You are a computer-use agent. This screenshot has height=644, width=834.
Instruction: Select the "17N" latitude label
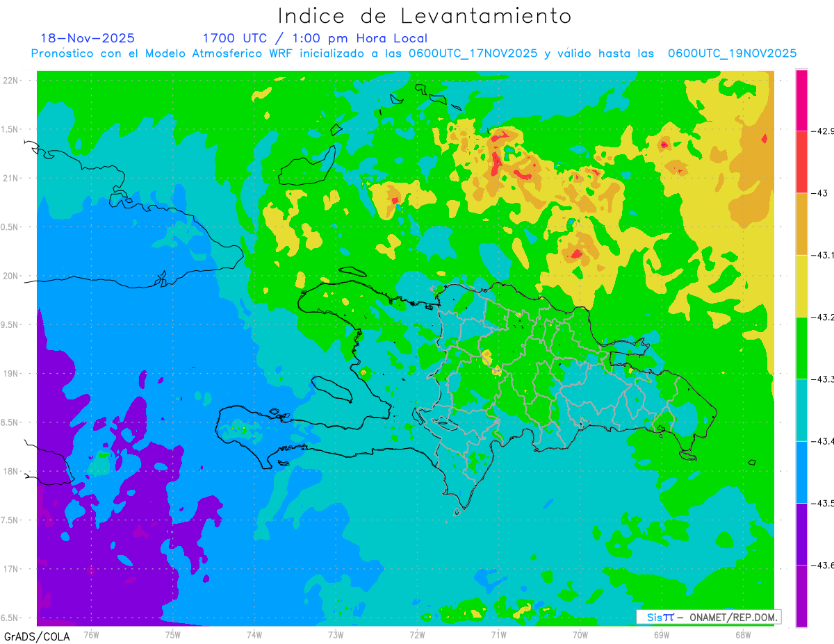point(11,569)
